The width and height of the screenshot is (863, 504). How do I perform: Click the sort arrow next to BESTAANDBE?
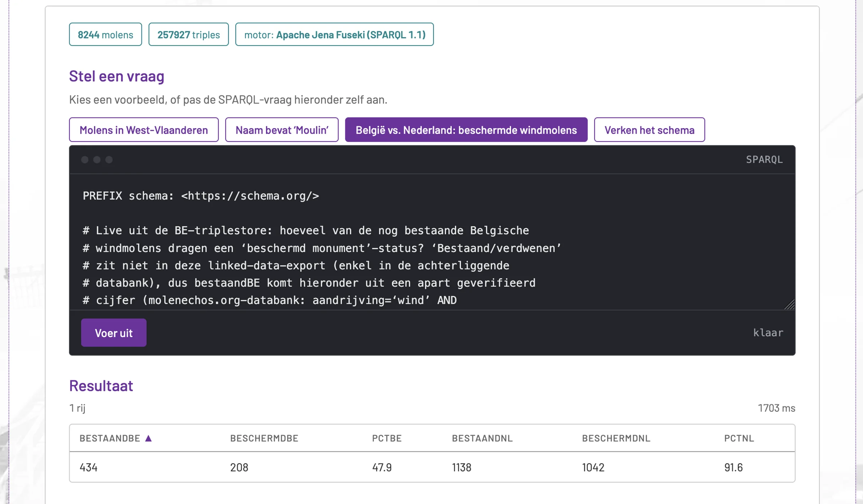149,438
